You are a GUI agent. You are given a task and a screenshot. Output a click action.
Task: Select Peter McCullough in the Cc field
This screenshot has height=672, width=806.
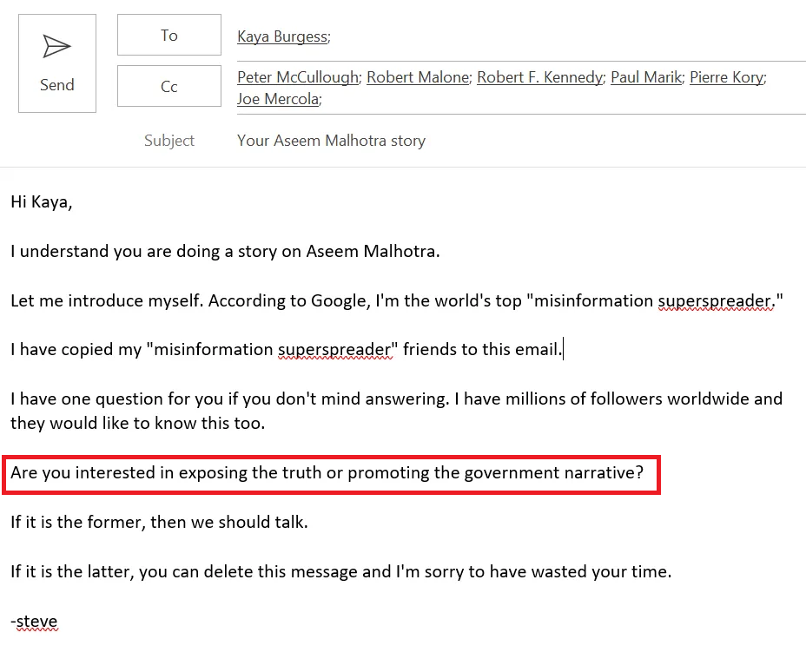coord(298,77)
